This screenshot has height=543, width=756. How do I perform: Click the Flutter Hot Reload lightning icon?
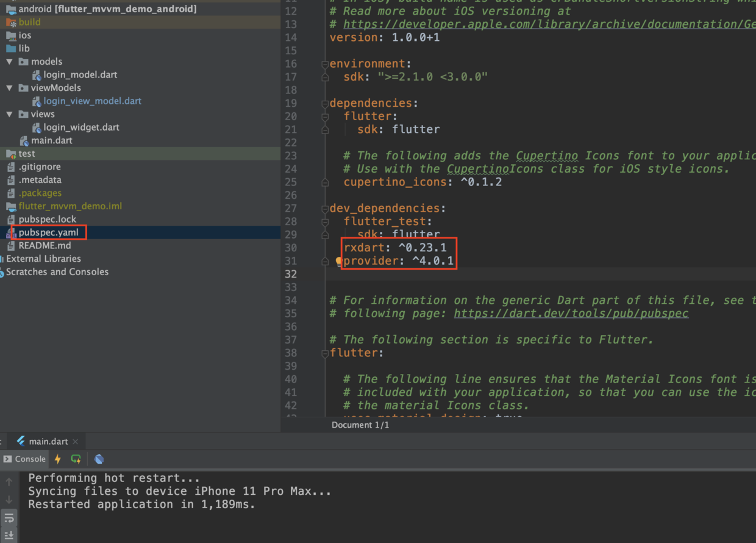click(x=58, y=459)
